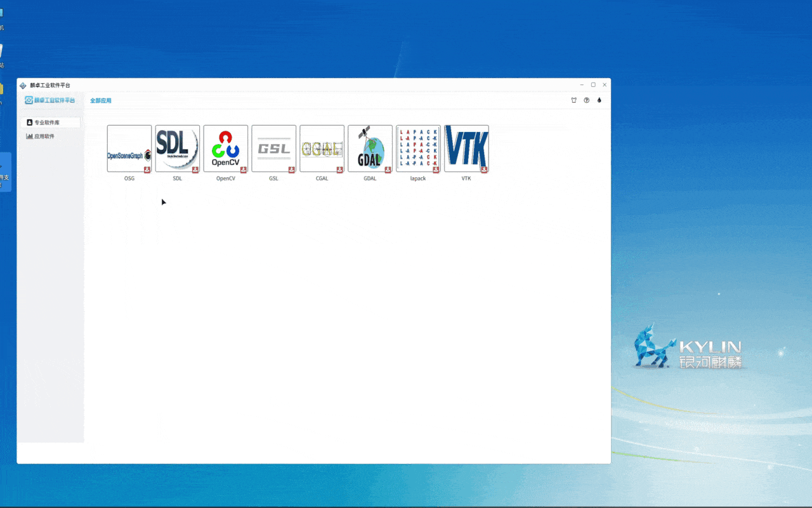Screen dimensions: 812x508
Task: Click the app icon in the title bar
Action: click(23, 85)
